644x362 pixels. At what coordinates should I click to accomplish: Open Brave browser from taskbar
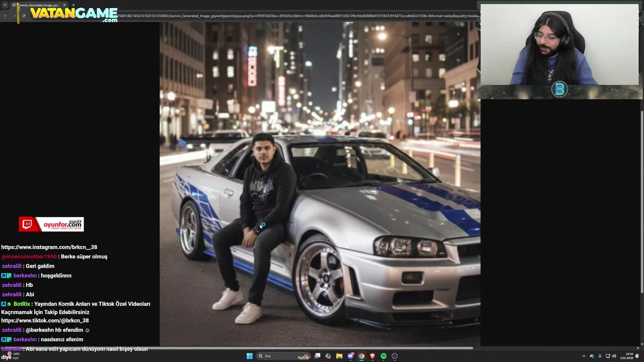click(x=372, y=356)
